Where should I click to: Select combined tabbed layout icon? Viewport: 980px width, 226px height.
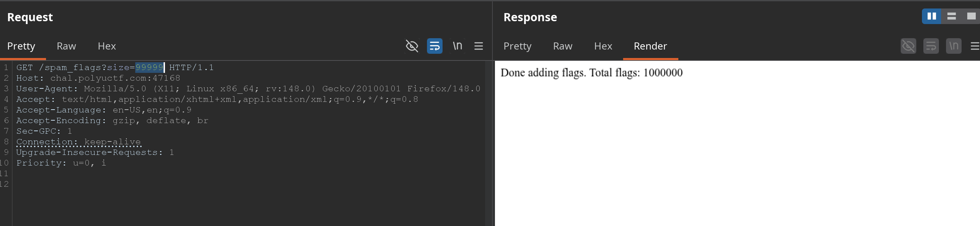pyautogui.click(x=971, y=16)
